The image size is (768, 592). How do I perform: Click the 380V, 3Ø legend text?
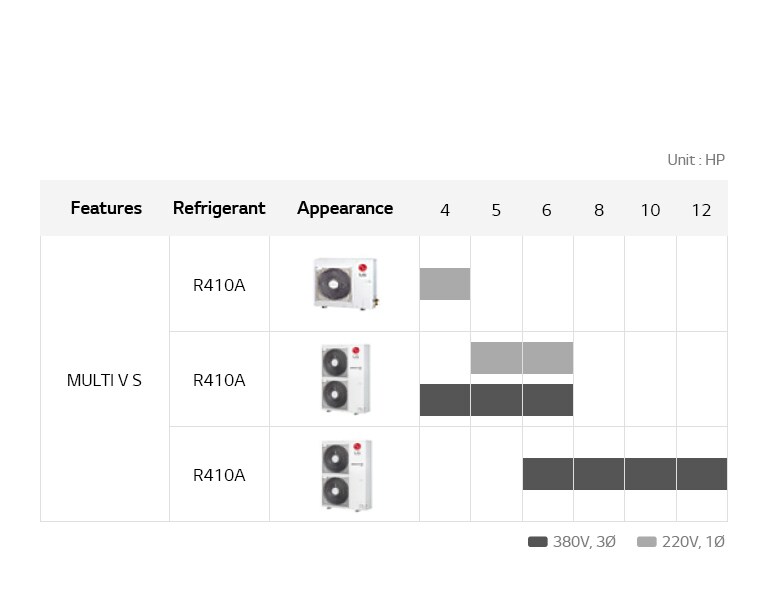[x=584, y=542]
